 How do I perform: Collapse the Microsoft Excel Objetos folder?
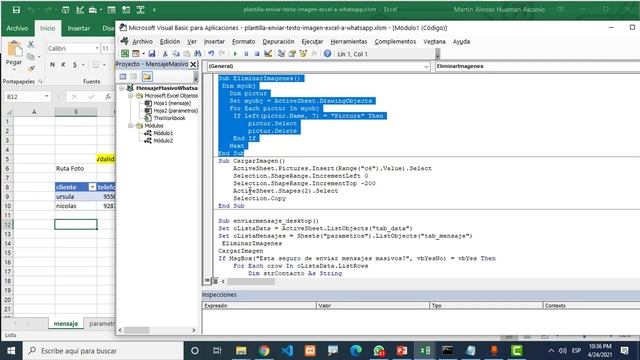pyautogui.click(x=131, y=96)
